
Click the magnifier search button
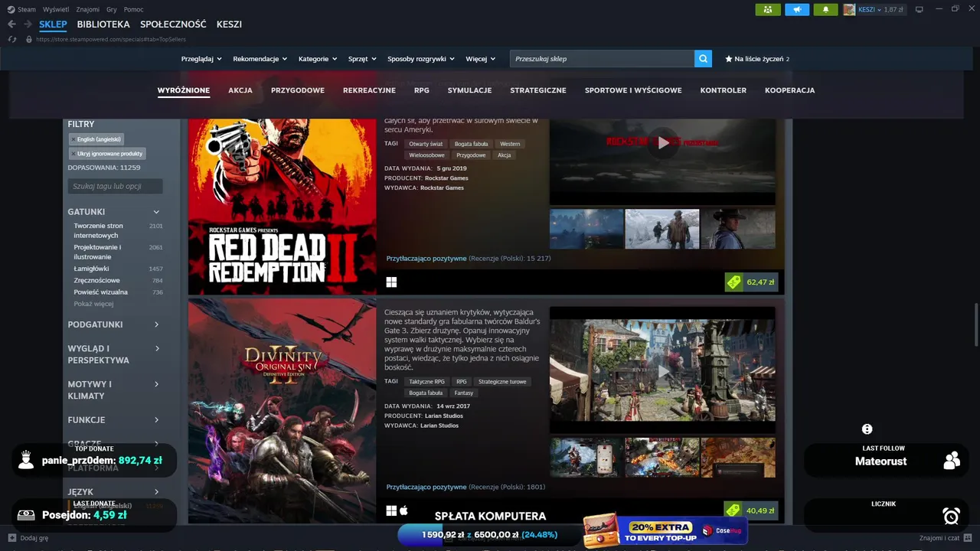click(x=704, y=59)
